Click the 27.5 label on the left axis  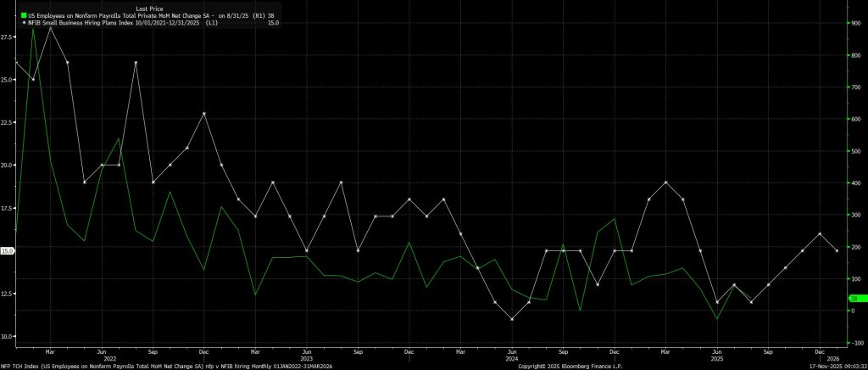(7, 37)
